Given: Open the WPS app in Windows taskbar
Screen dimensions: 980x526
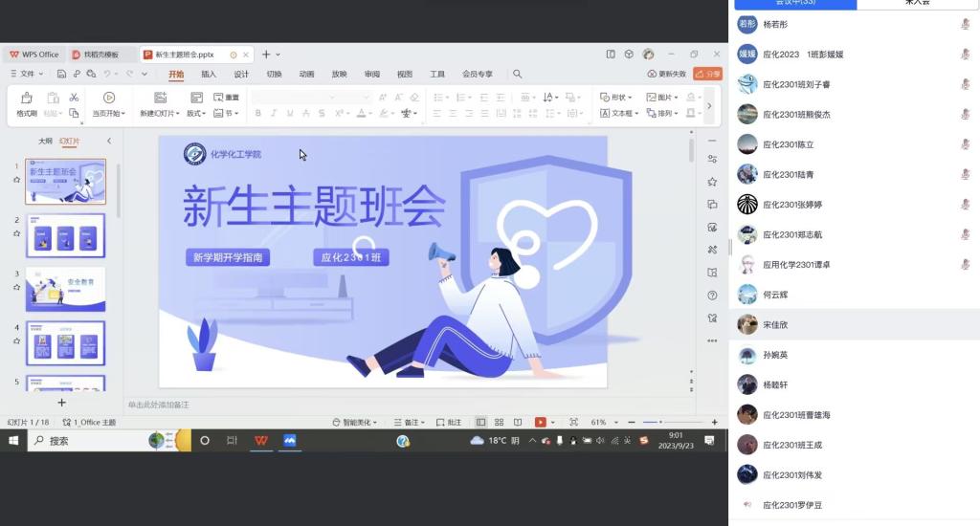Looking at the screenshot, I should pos(260,441).
